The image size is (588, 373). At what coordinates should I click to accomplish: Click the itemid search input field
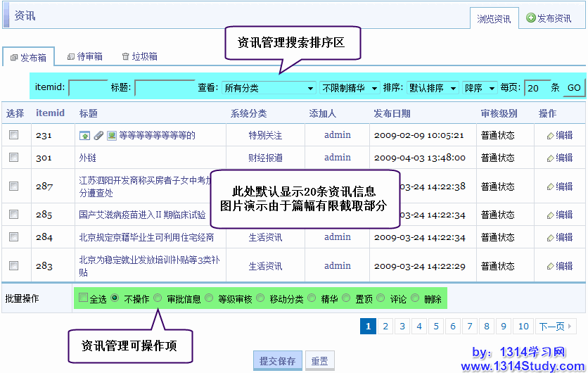(88, 88)
